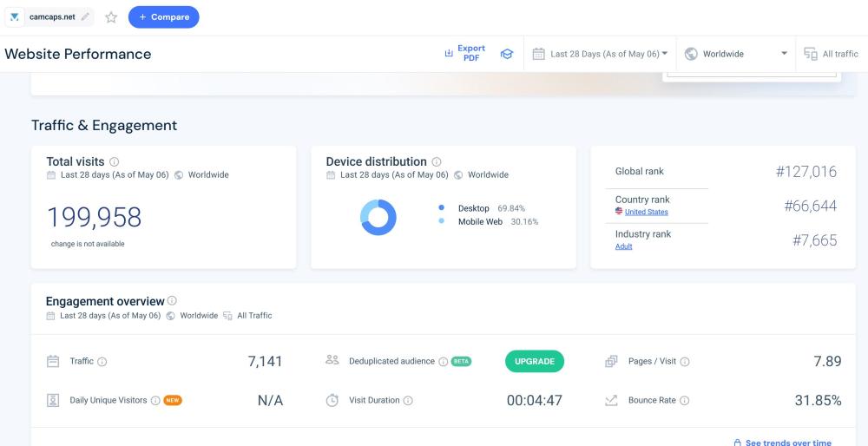The height and width of the screenshot is (446, 868).
Task: Click the Compare button
Action: 163,17
